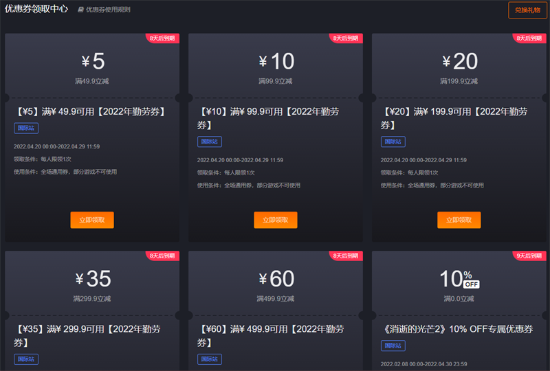This screenshot has height=371, width=550.
Task: Click the 满199.9立减 condition text
Action: click(x=459, y=81)
